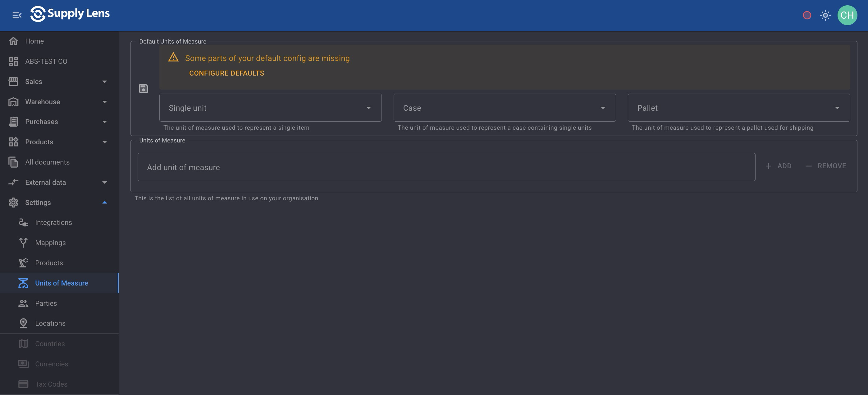Click the Home house icon

click(x=13, y=41)
